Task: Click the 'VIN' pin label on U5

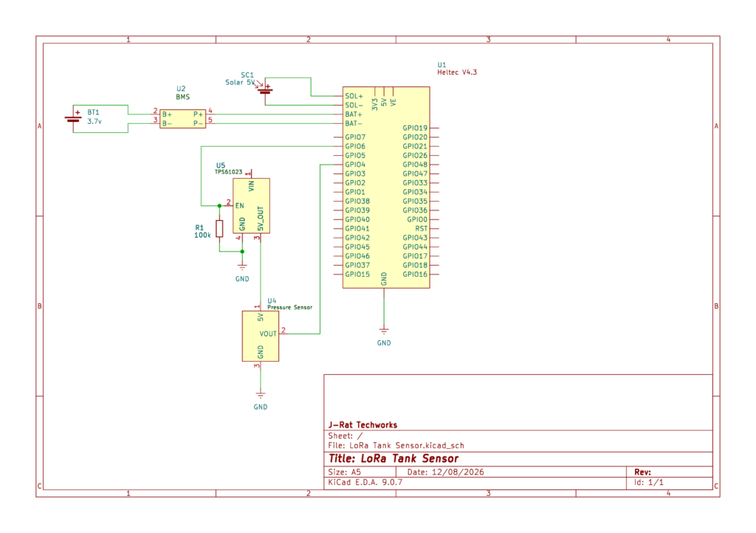Action: click(x=251, y=186)
